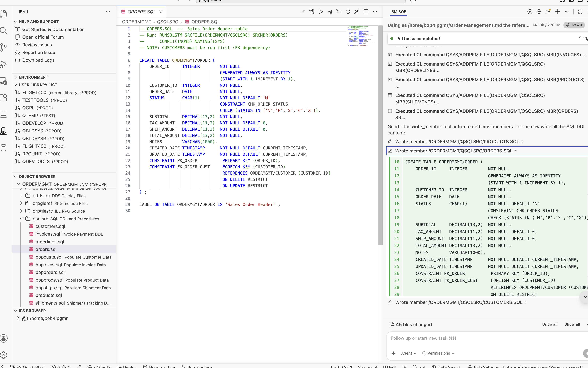The width and height of the screenshot is (588, 368).
Task: Expand the /home/bob4ipgmr IFS folder
Action: 18,318
